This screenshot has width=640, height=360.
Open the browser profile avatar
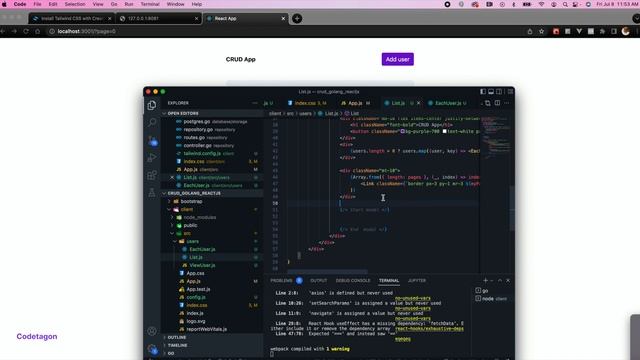(625, 31)
